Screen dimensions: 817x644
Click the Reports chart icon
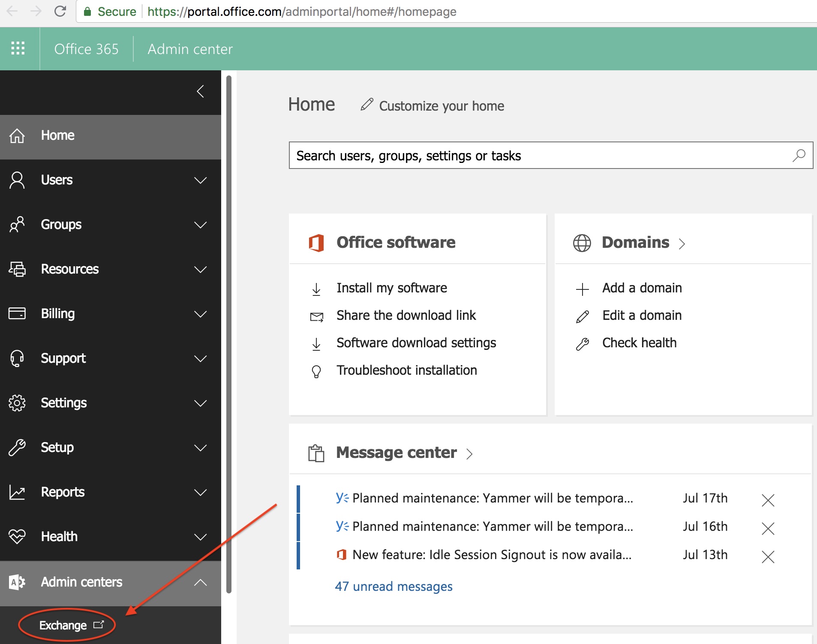click(17, 492)
